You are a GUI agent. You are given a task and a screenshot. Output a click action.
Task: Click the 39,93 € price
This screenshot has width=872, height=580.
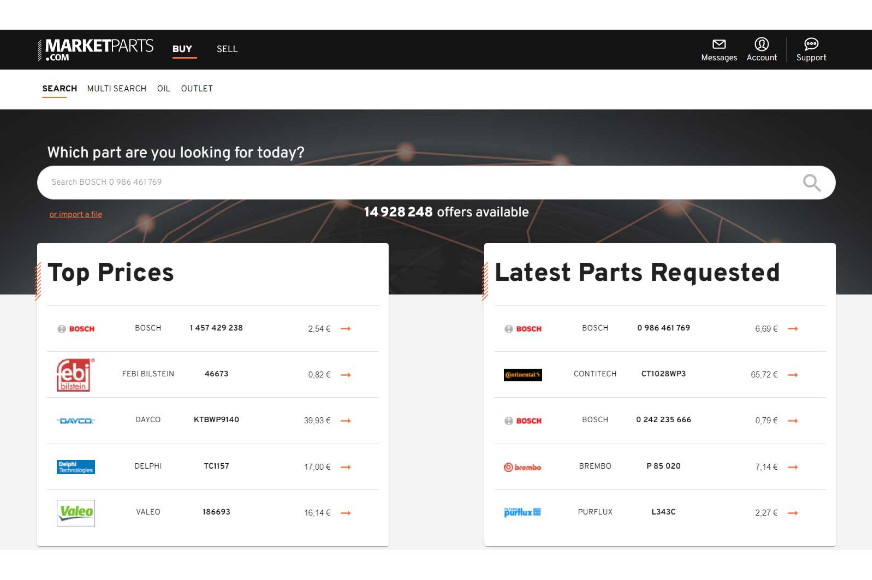click(317, 420)
